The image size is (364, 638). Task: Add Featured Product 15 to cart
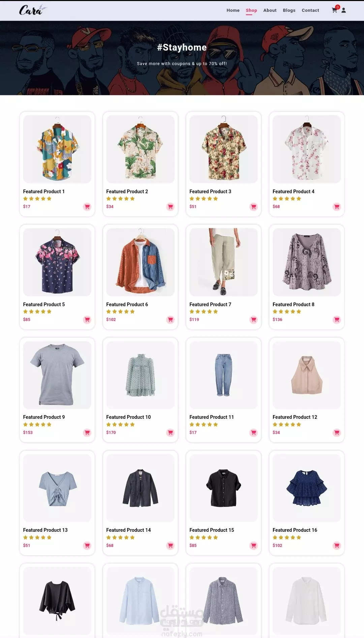coord(254,546)
